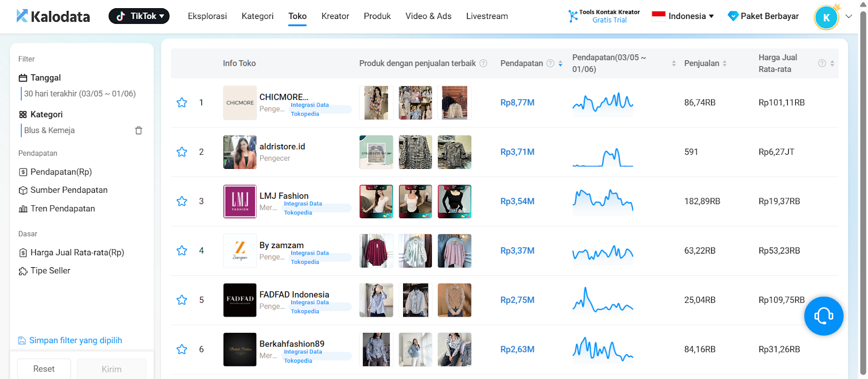This screenshot has width=868, height=379.
Task: Click Simpan filter yang dipilih
Action: point(70,340)
